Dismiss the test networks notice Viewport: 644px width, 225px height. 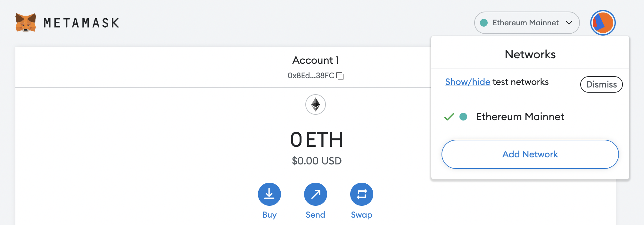coord(601,84)
